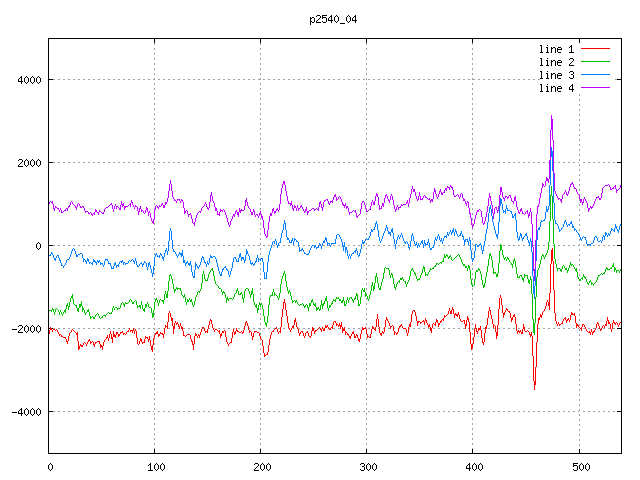
Task: Click the purple line 4 legend sample
Action: 595,88
